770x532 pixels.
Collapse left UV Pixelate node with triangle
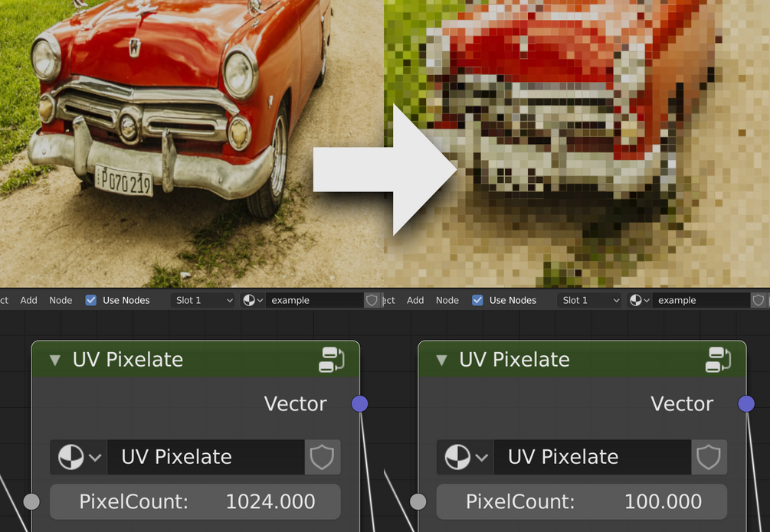click(55, 361)
